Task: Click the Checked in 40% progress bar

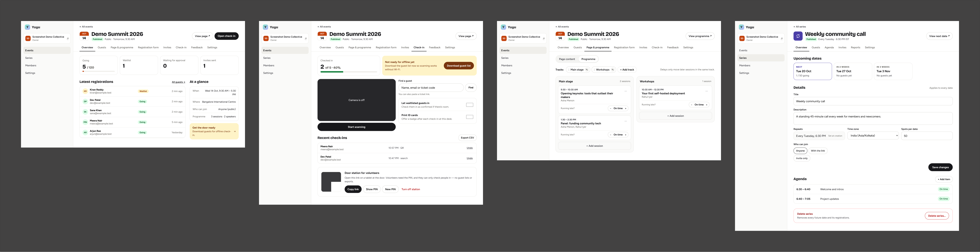Action: 348,72
